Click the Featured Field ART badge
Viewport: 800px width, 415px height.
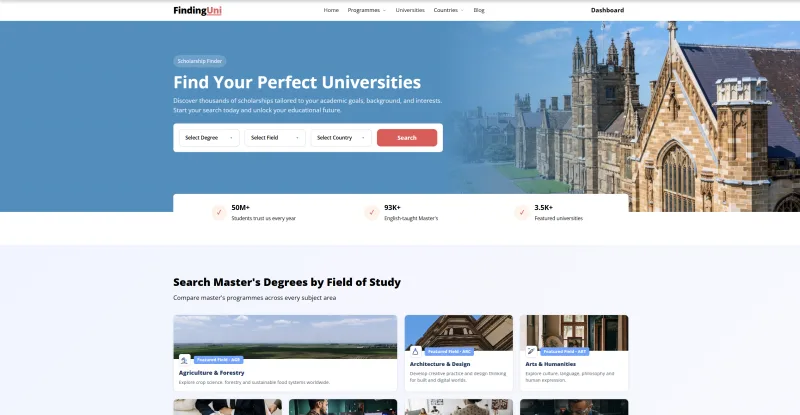565,351
